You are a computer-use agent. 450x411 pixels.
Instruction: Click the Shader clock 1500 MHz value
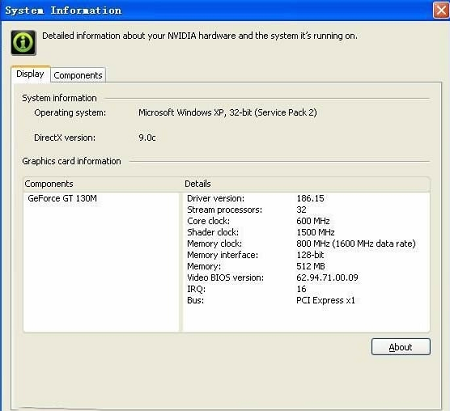click(315, 232)
